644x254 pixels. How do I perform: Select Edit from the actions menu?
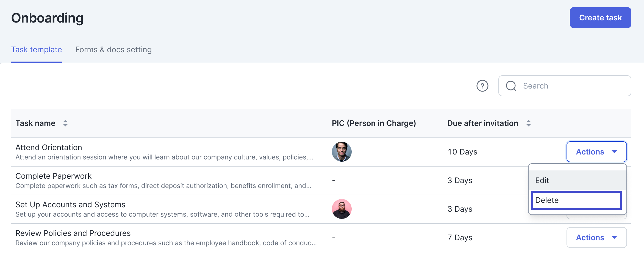[x=577, y=180]
